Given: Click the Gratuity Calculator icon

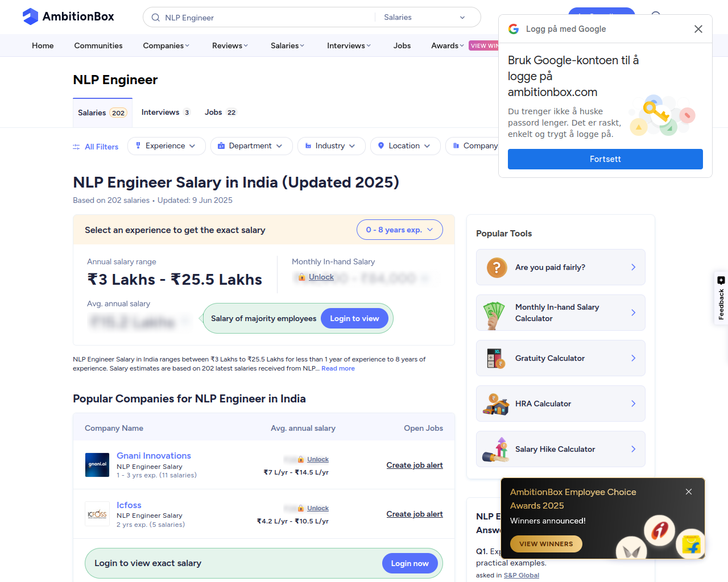Looking at the screenshot, I should 496,358.
